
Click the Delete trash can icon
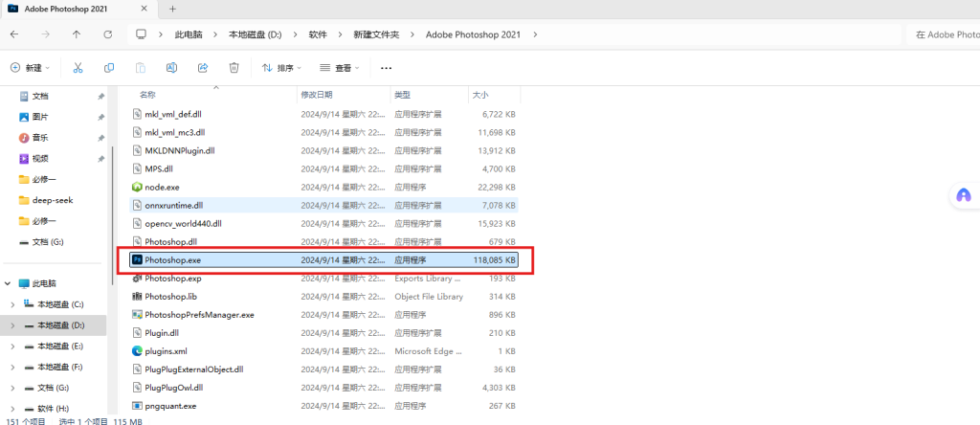coord(234,68)
